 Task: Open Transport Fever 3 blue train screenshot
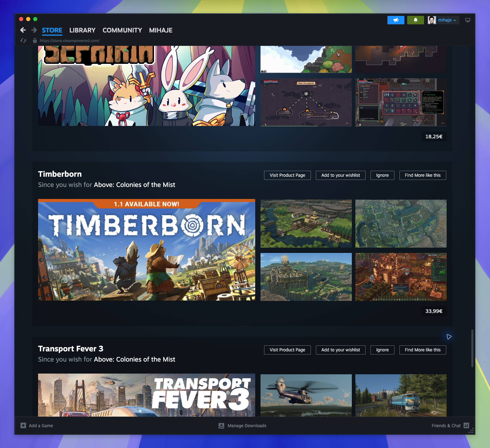tap(401, 395)
